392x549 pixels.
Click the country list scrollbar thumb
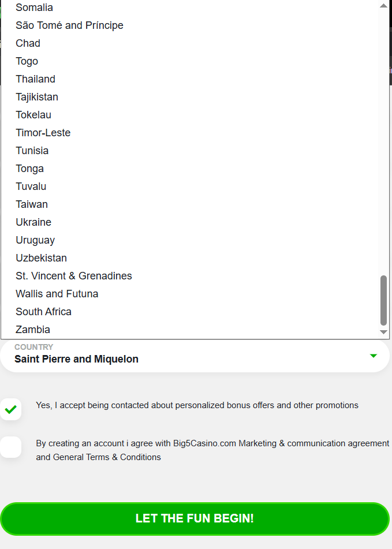[x=384, y=300]
